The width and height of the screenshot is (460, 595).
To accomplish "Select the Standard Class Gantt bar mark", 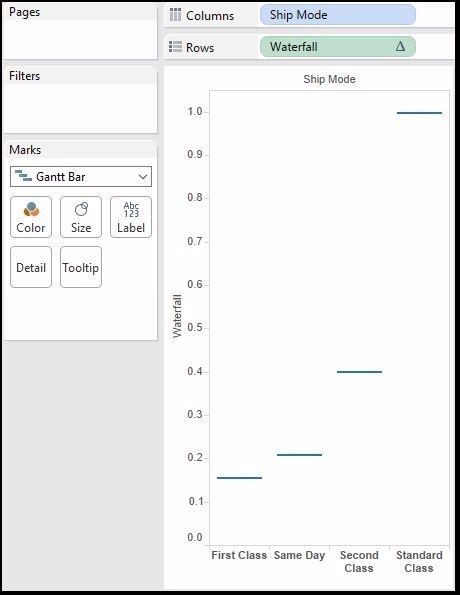I will pyautogui.click(x=419, y=113).
